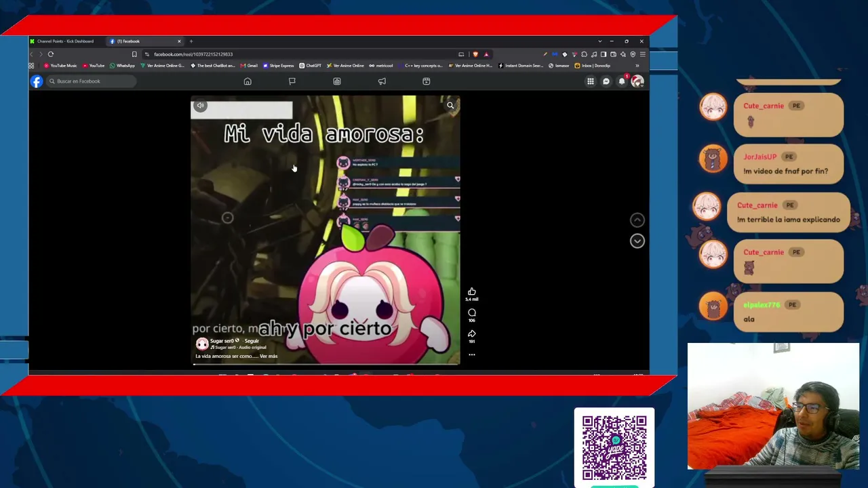This screenshot has height=488, width=868.
Task: Go to the next reel
Action: click(x=637, y=241)
